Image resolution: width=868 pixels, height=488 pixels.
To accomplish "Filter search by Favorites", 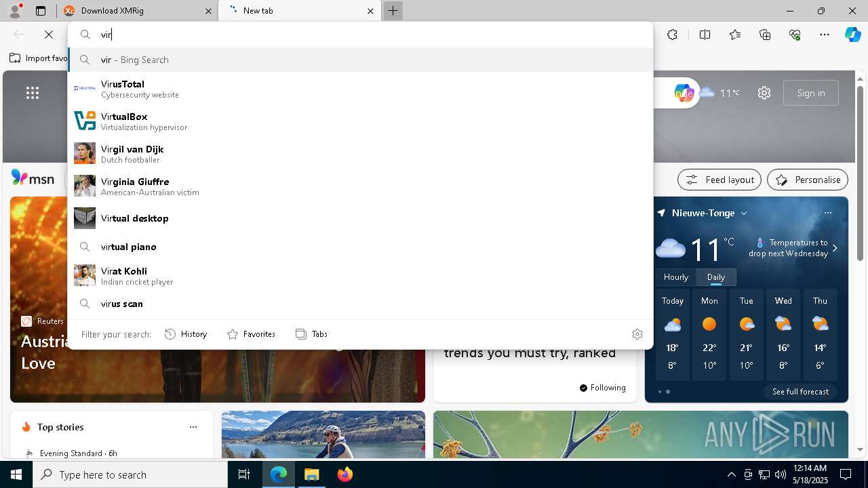I will point(251,334).
